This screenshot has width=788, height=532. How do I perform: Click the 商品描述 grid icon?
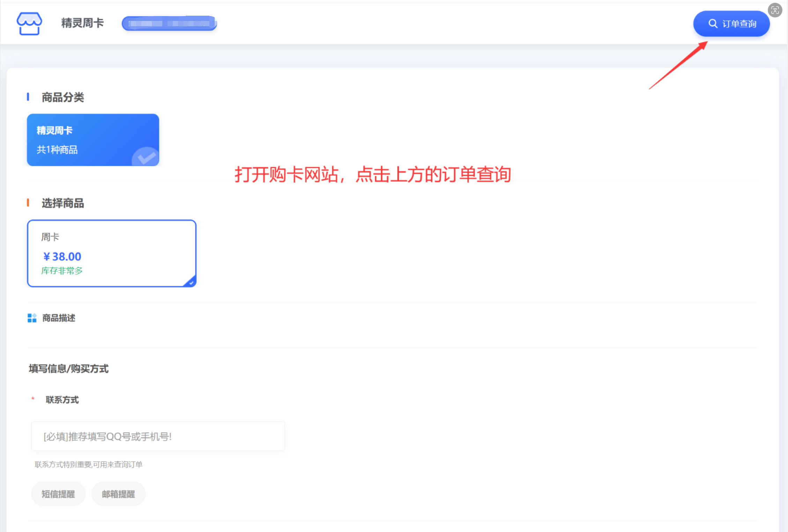[x=32, y=318]
